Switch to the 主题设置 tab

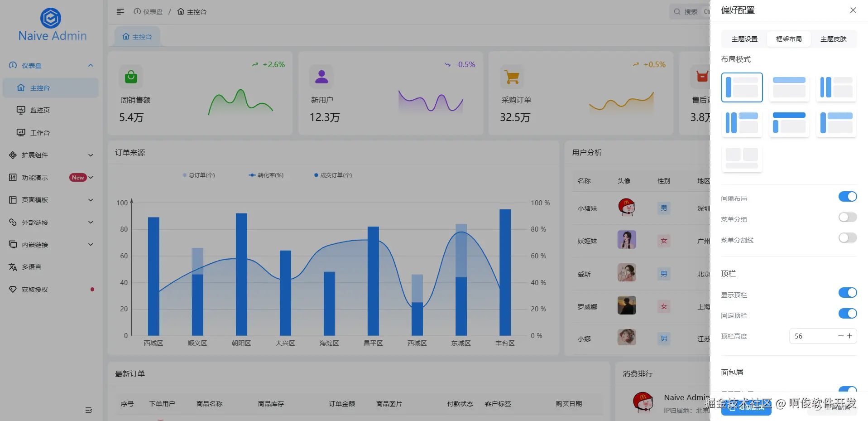click(744, 39)
